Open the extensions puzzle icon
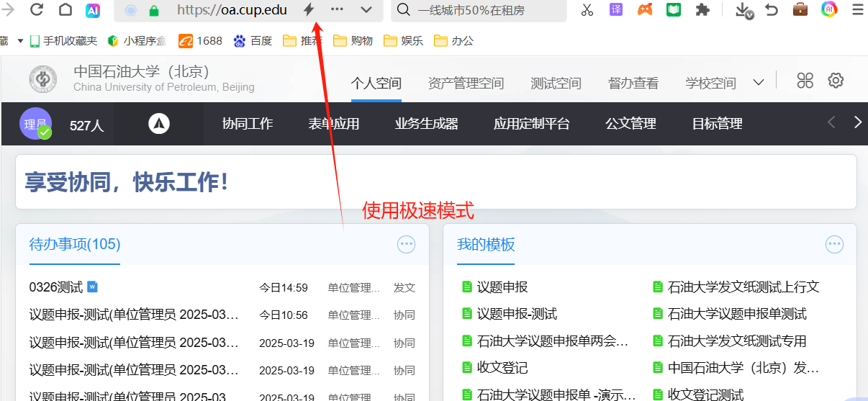868x401 pixels. click(x=702, y=10)
